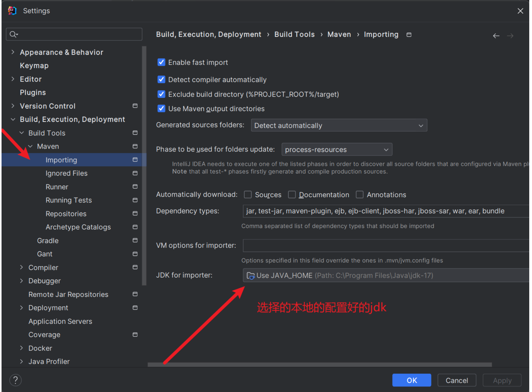Click the project-level icon on the Coverage row
The height and width of the screenshot is (392, 532).
pos(135,334)
